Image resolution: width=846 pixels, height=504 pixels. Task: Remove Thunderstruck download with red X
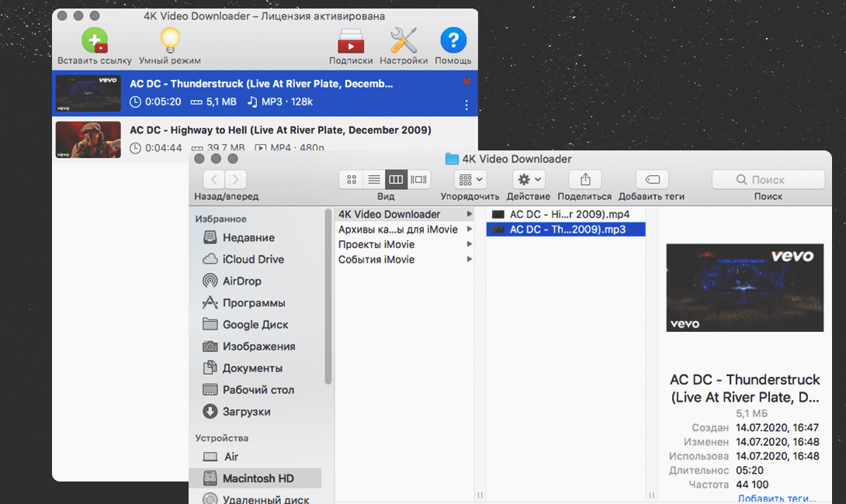(x=466, y=82)
